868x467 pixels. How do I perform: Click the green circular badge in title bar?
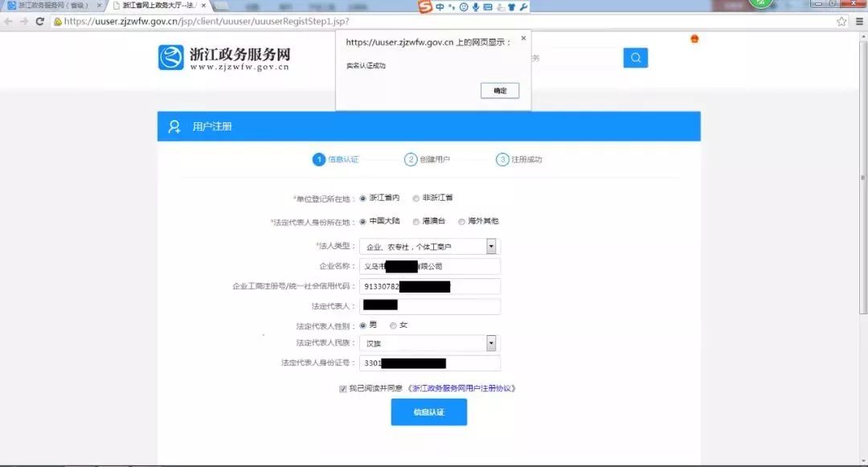[760, 2]
